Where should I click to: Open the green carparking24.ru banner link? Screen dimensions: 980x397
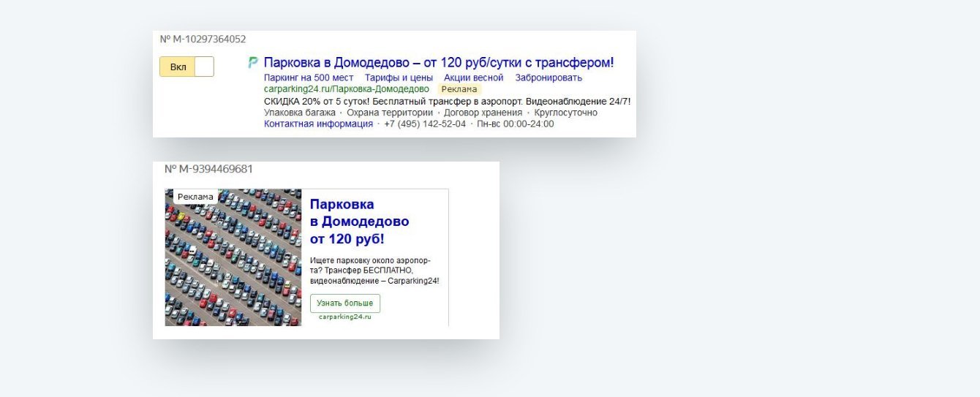(x=345, y=317)
